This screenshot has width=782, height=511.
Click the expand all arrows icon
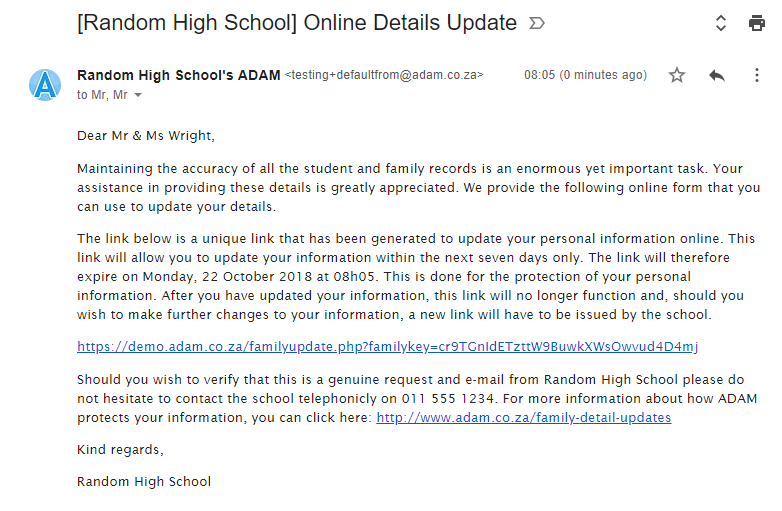(719, 23)
